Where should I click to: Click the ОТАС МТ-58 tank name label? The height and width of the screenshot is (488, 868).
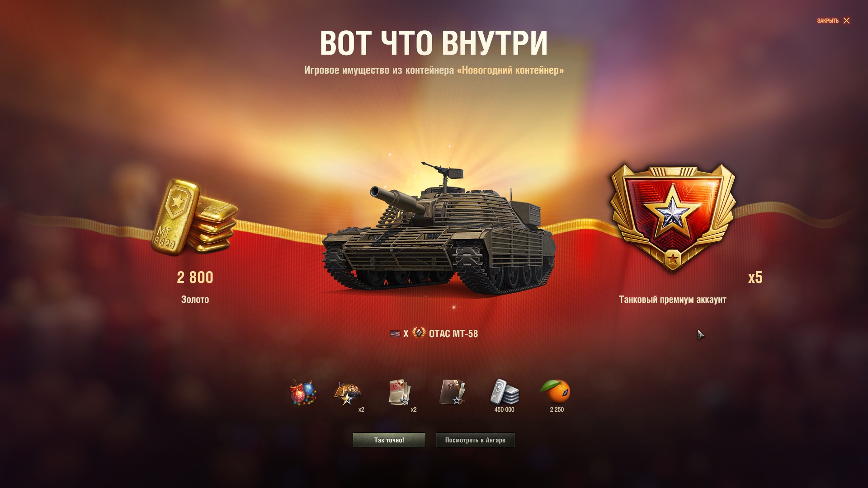[453, 333]
